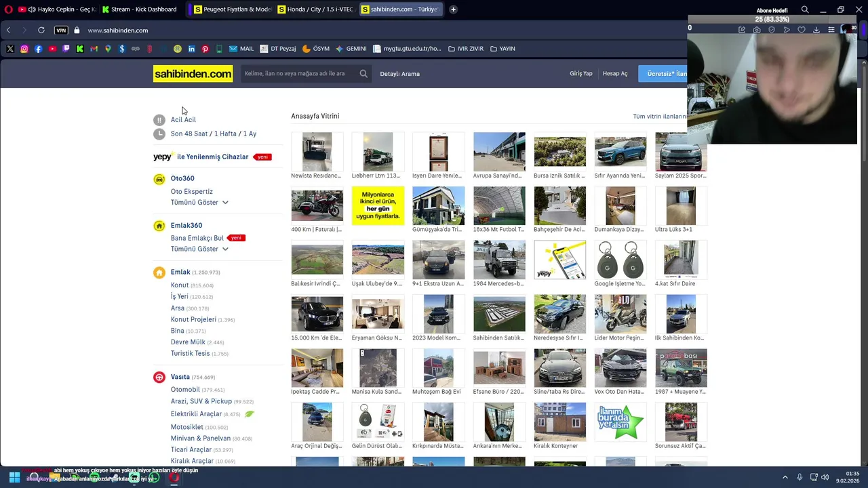Open Tüm vitrin ilanları link
868x488 pixels.
660,117
